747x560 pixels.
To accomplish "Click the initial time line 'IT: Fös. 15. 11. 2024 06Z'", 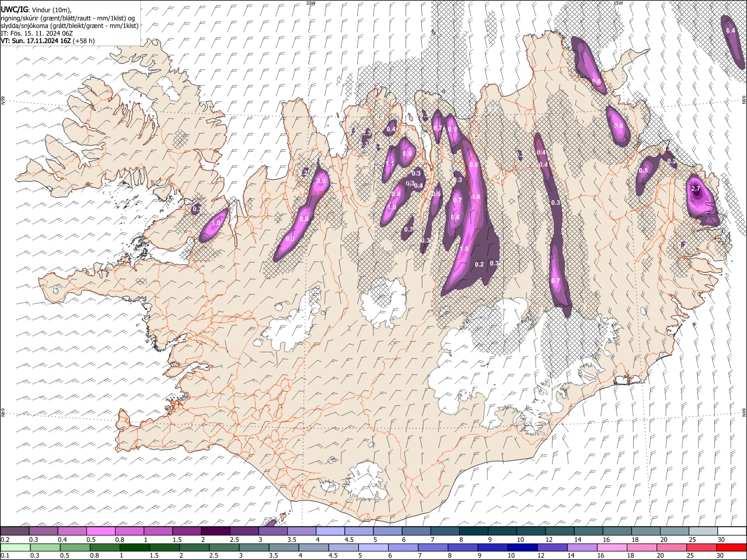I will [37, 33].
